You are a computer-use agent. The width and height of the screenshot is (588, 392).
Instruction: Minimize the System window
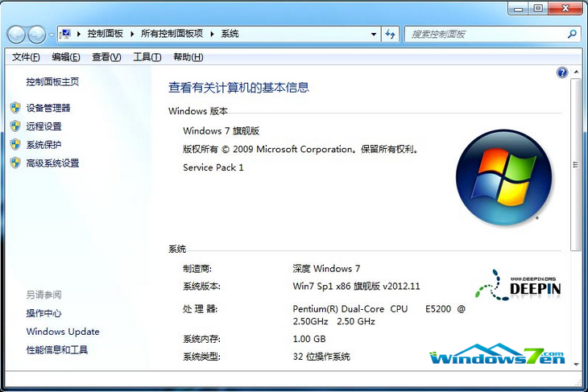coord(519,8)
